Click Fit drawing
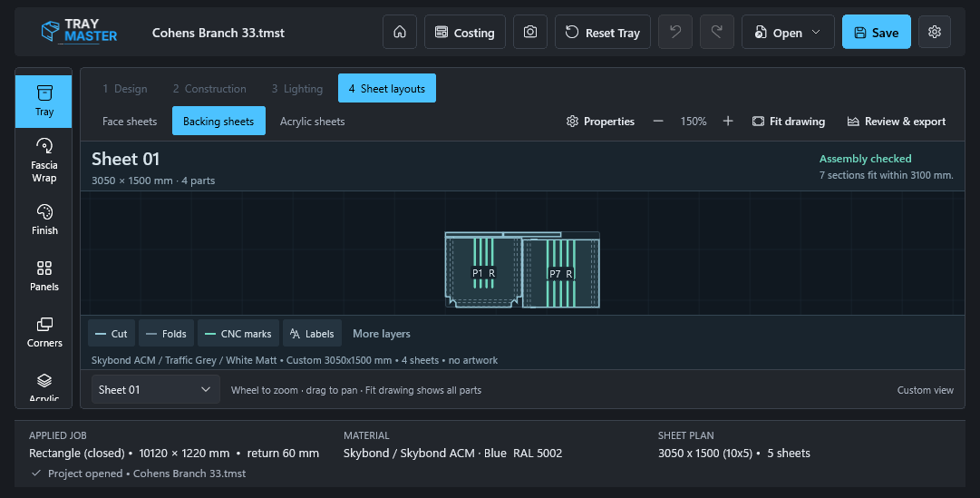 click(788, 122)
